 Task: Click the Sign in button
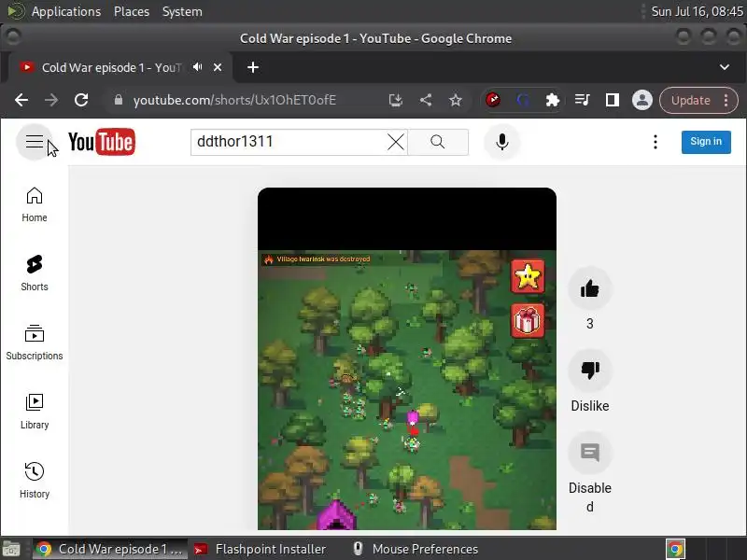(706, 142)
